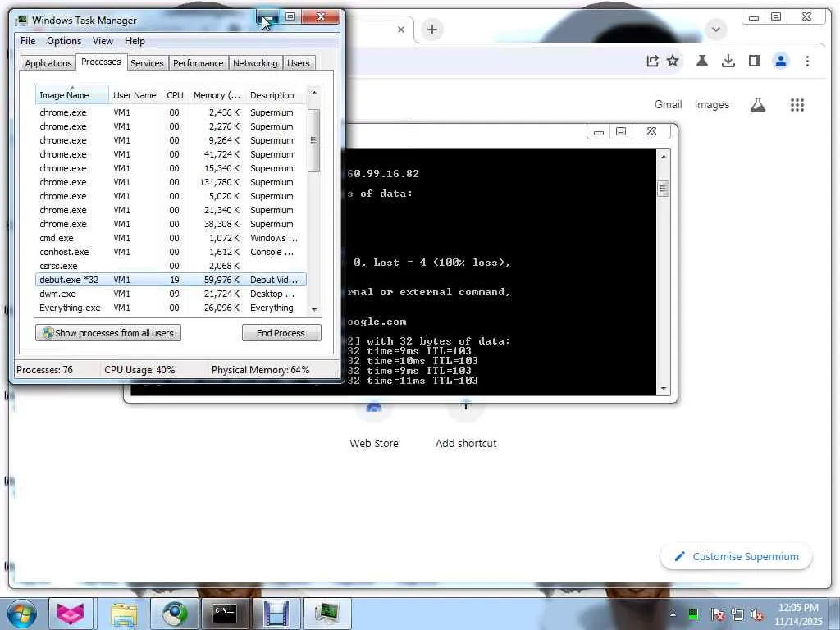
Task: Select the conhost.exe process row
Action: tap(171, 252)
